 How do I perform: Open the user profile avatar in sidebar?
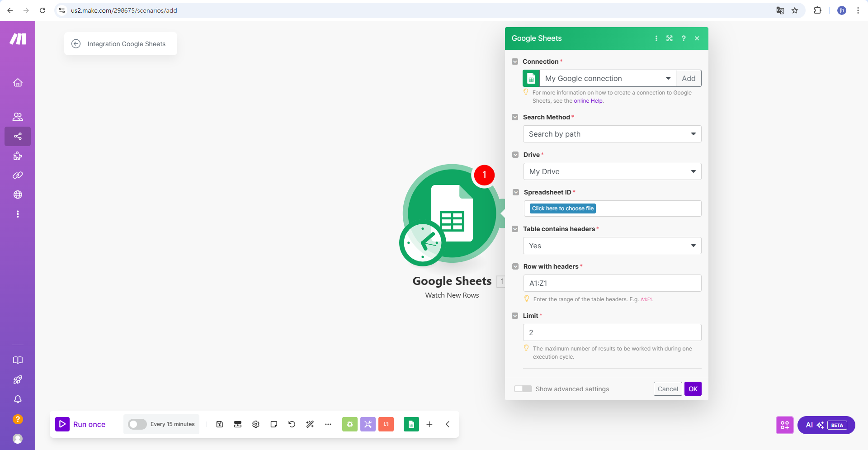click(x=18, y=439)
